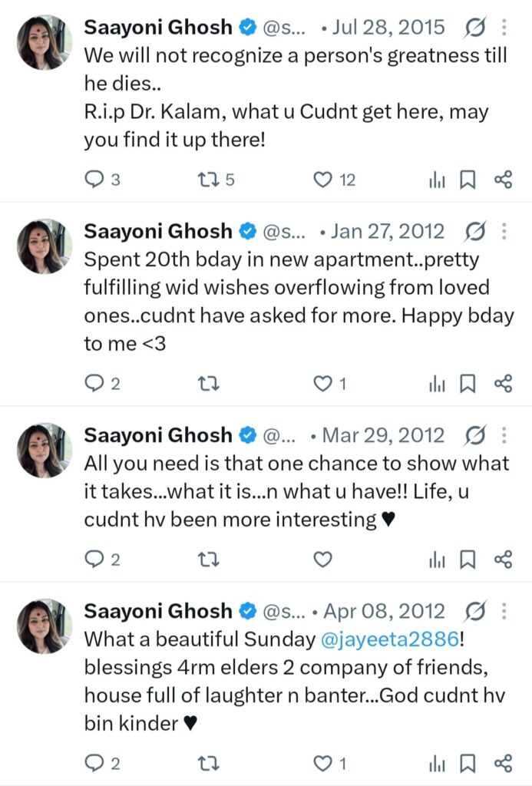
Task: Open more options for Mar 29, 2012 tweet
Action: pyautogui.click(x=504, y=435)
